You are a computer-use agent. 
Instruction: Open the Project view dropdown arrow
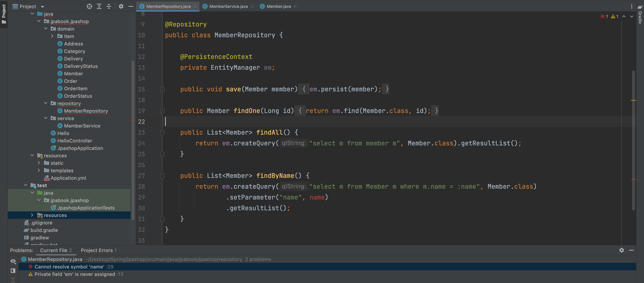42,7
